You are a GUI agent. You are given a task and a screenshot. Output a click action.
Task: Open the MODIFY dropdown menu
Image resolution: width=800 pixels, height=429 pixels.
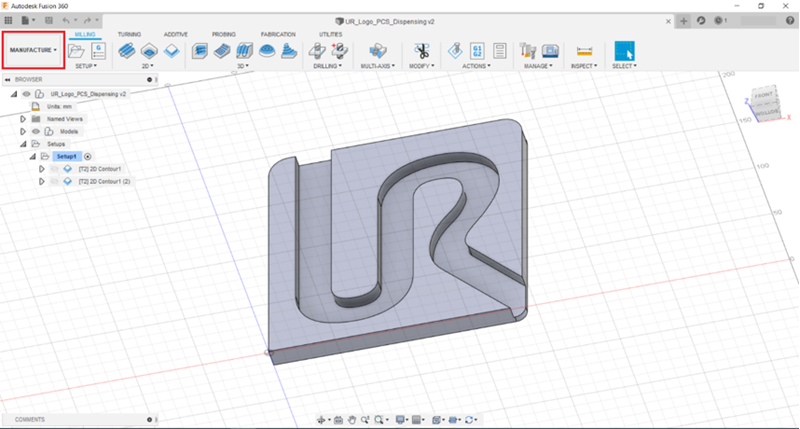[x=422, y=66]
